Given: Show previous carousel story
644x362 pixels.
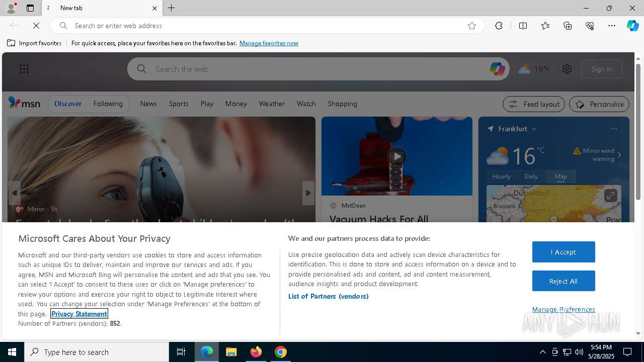Looking at the screenshot, I should 15,193.
